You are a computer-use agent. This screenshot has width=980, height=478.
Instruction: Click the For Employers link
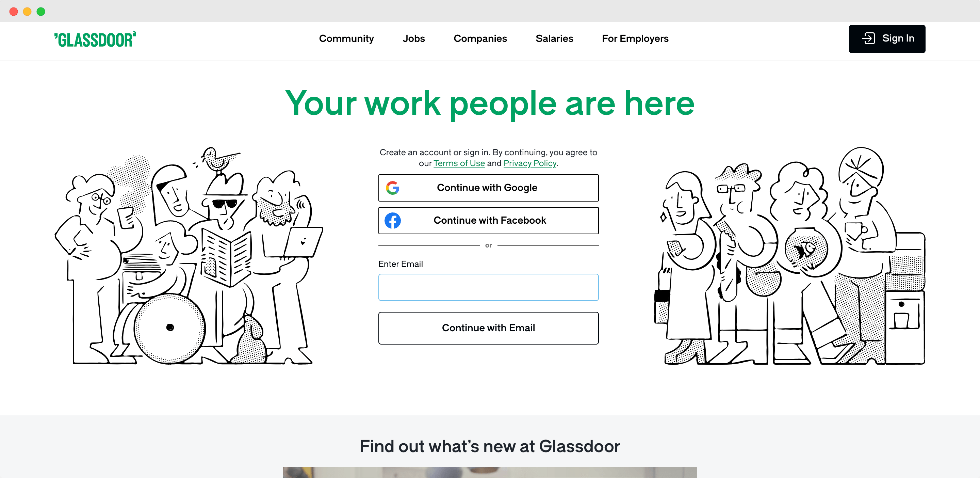point(635,38)
